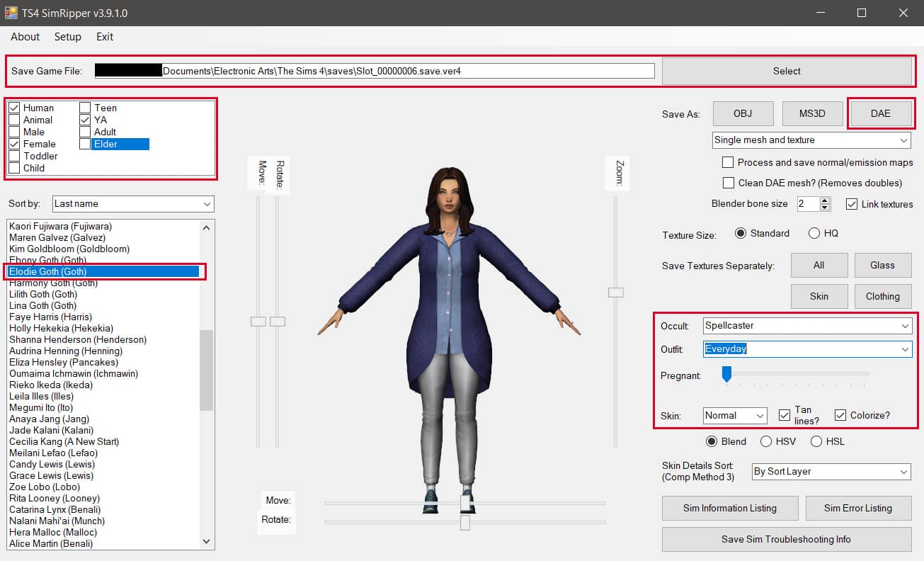Enable the Clean DAE mesh checkbox

727,183
